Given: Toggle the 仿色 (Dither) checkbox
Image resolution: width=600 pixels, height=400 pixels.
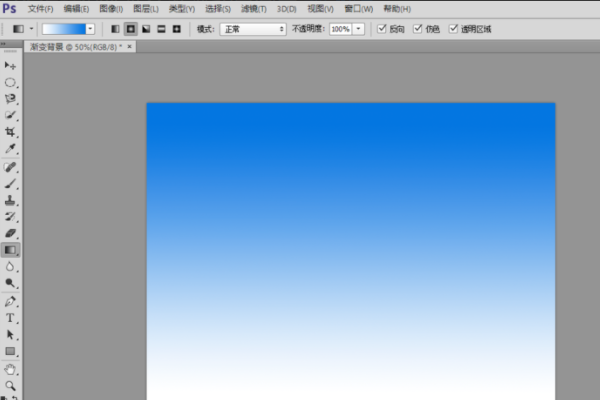Looking at the screenshot, I should pos(418,29).
